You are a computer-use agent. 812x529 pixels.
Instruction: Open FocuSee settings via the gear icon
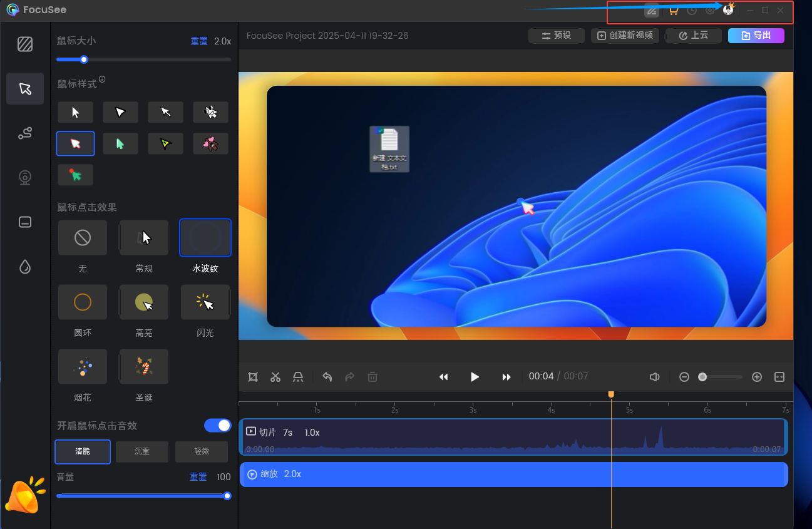[x=709, y=10]
